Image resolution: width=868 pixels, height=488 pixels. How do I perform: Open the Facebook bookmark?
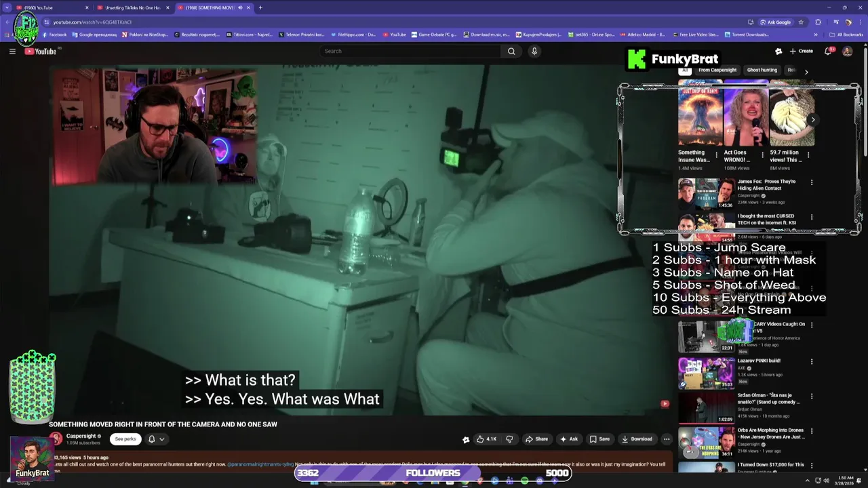point(55,35)
